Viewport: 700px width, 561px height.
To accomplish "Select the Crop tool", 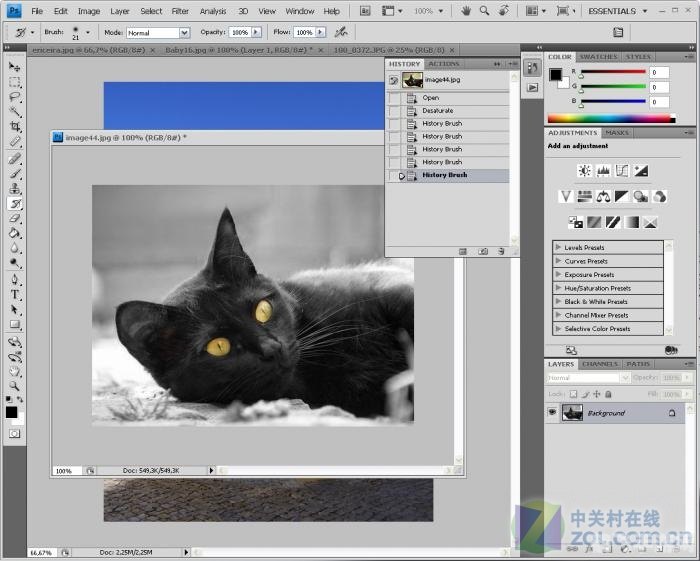I will (15, 127).
